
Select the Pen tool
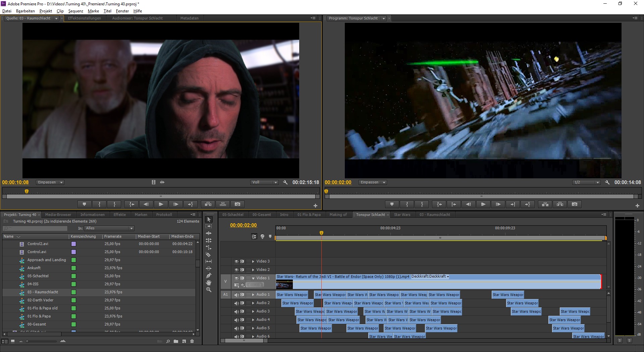pyautogui.click(x=209, y=276)
